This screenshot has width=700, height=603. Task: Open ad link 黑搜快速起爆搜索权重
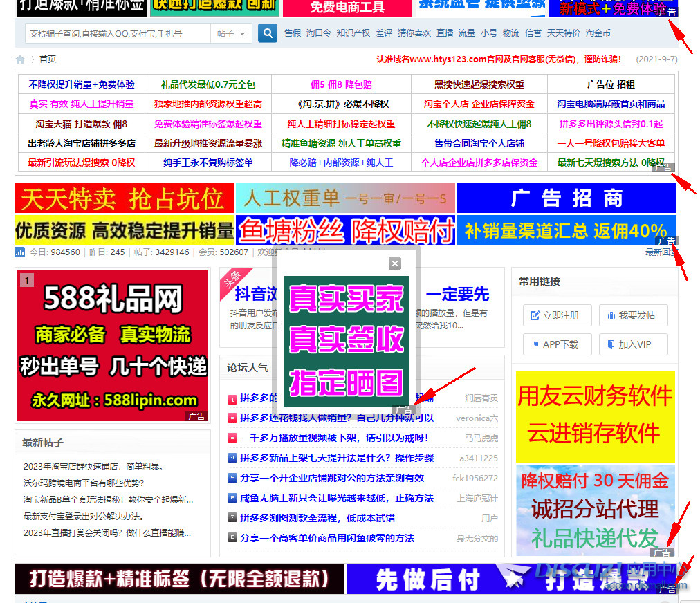479,84
